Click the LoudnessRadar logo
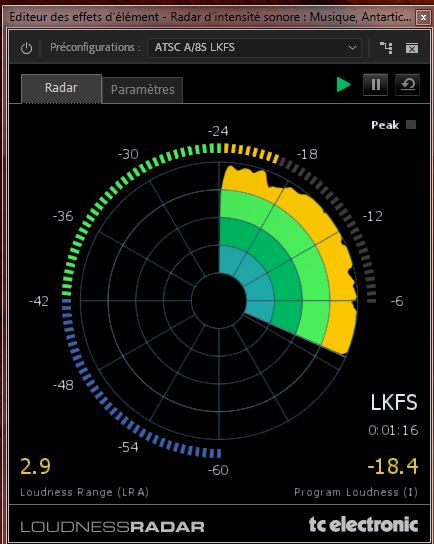Viewport: 434px width, 544px height. pyautogui.click(x=112, y=527)
